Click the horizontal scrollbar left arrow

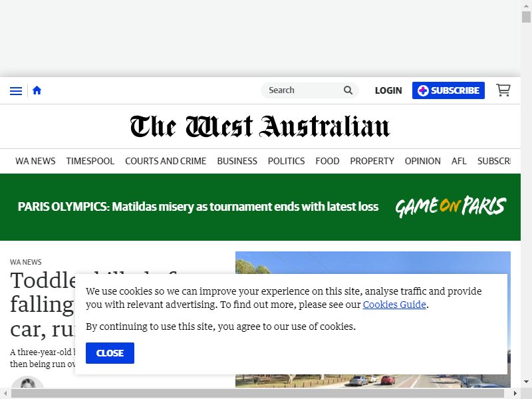click(5, 394)
